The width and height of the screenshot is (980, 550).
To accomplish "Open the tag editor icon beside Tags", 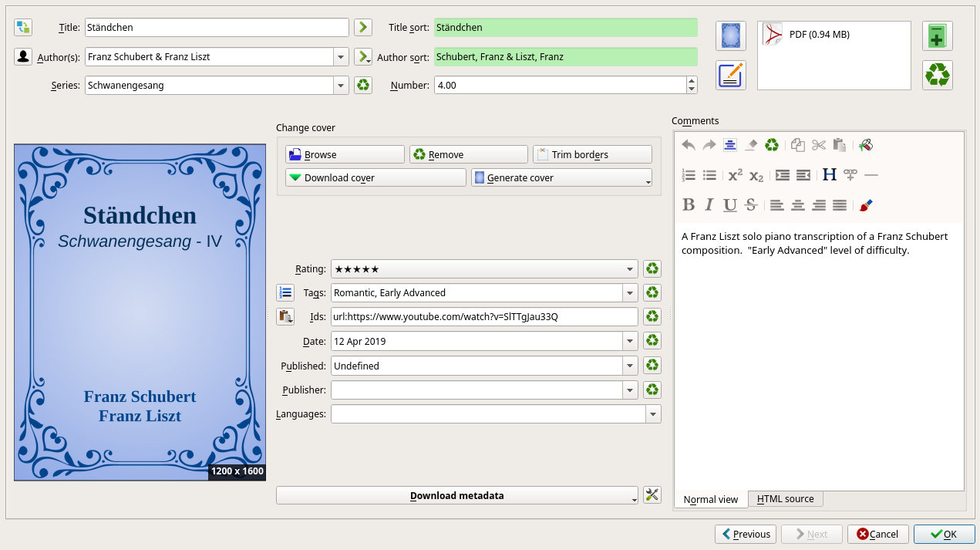I will [285, 292].
